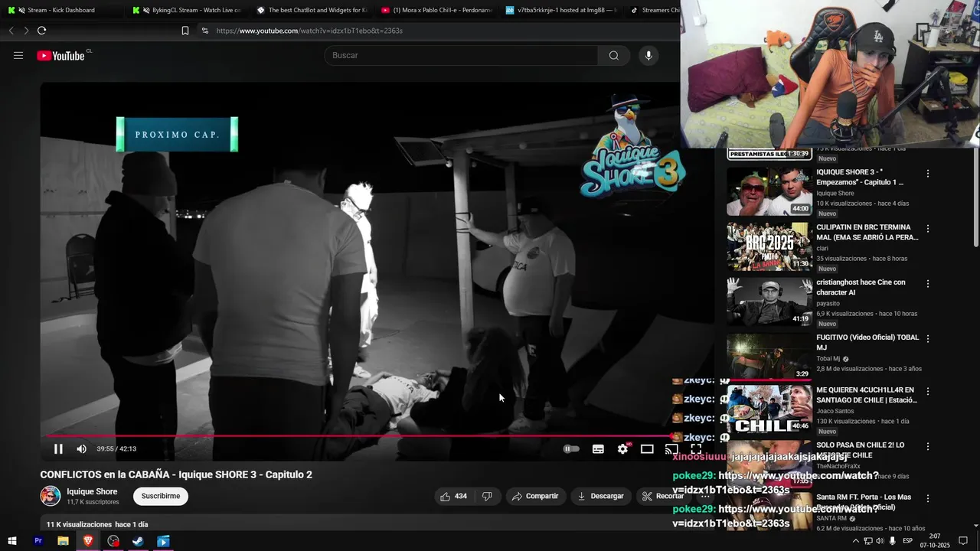Open the YouTube hamburger guide menu

18,55
